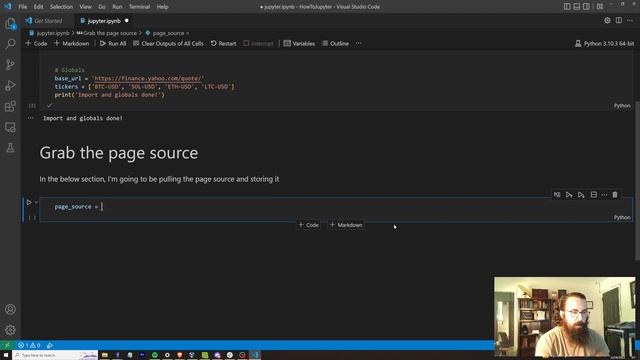Click 'Grab the page source' breadcrumb

pyautogui.click(x=107, y=33)
